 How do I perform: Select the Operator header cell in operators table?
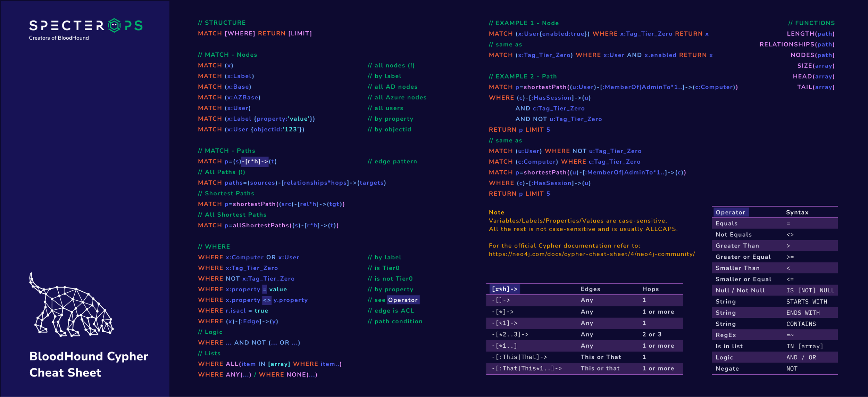(x=731, y=212)
